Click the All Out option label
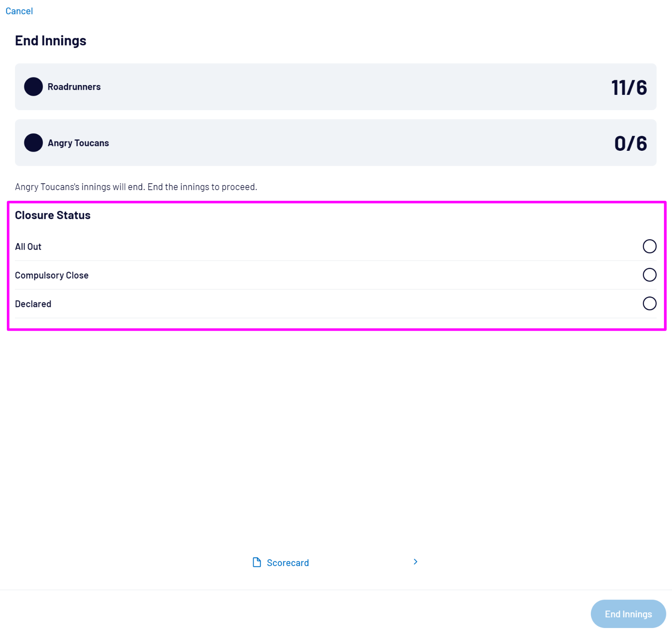This screenshot has height=634, width=672. pos(28,247)
